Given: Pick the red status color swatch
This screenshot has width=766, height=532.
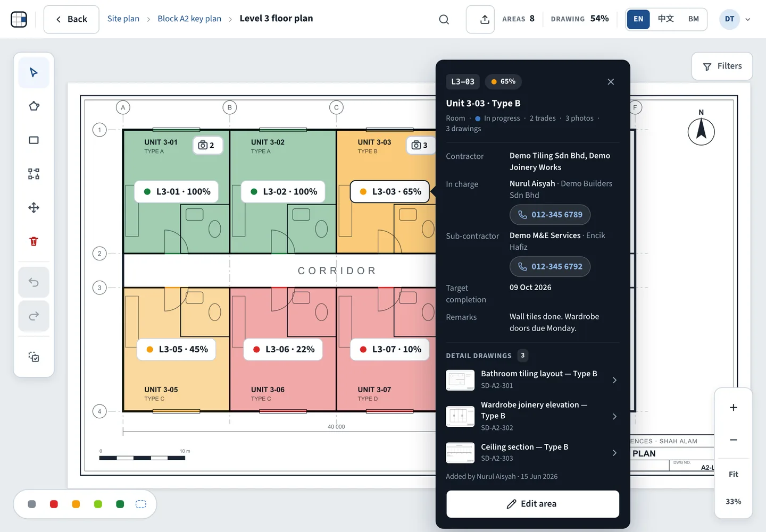Looking at the screenshot, I should [x=54, y=504].
